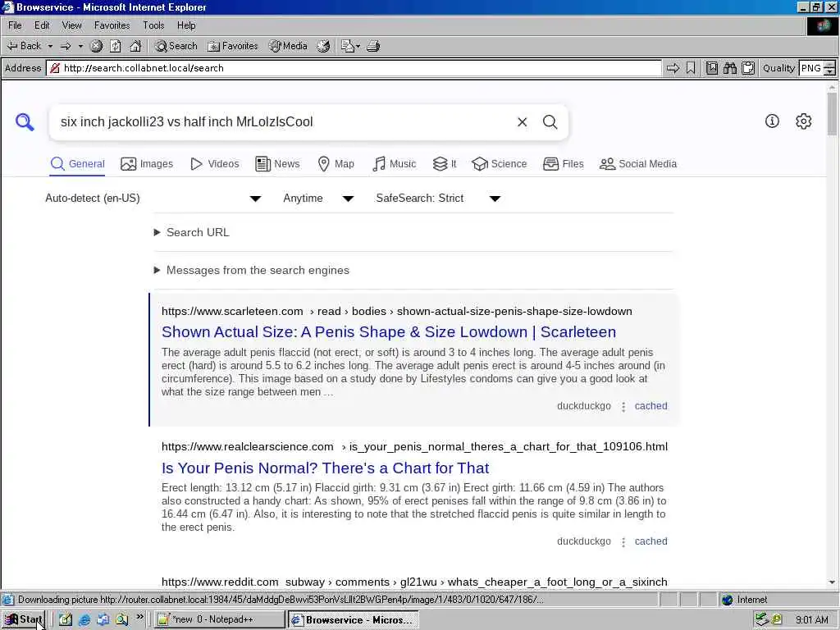The width and height of the screenshot is (840, 630).
Task: Select the General results tab
Action: tap(78, 164)
